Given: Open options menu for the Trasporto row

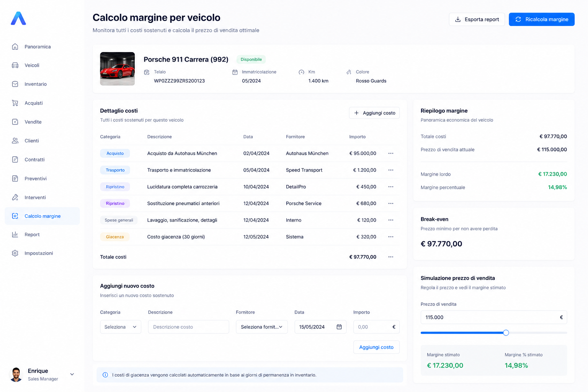Looking at the screenshot, I should (390, 170).
